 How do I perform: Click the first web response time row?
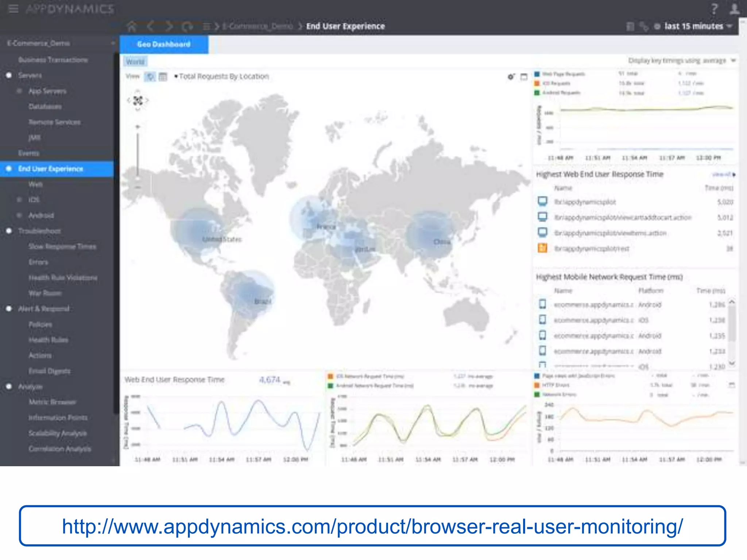635,202
